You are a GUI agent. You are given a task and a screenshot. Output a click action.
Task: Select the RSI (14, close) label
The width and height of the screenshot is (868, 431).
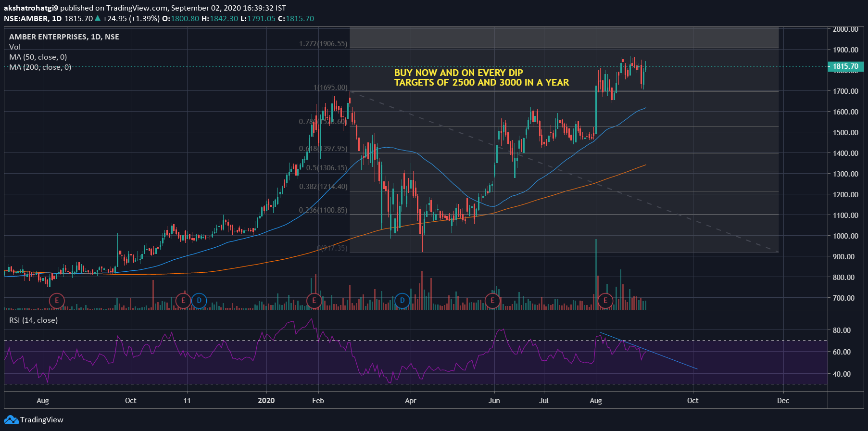(33, 320)
